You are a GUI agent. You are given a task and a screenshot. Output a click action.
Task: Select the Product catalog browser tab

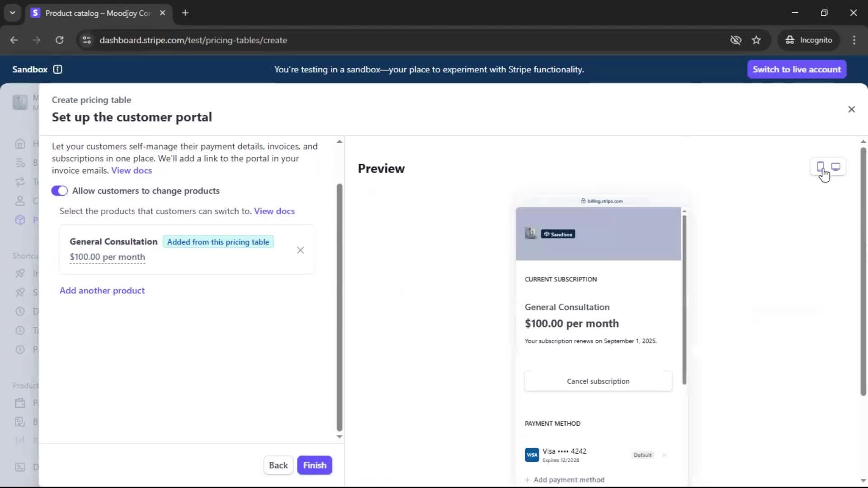(97, 13)
